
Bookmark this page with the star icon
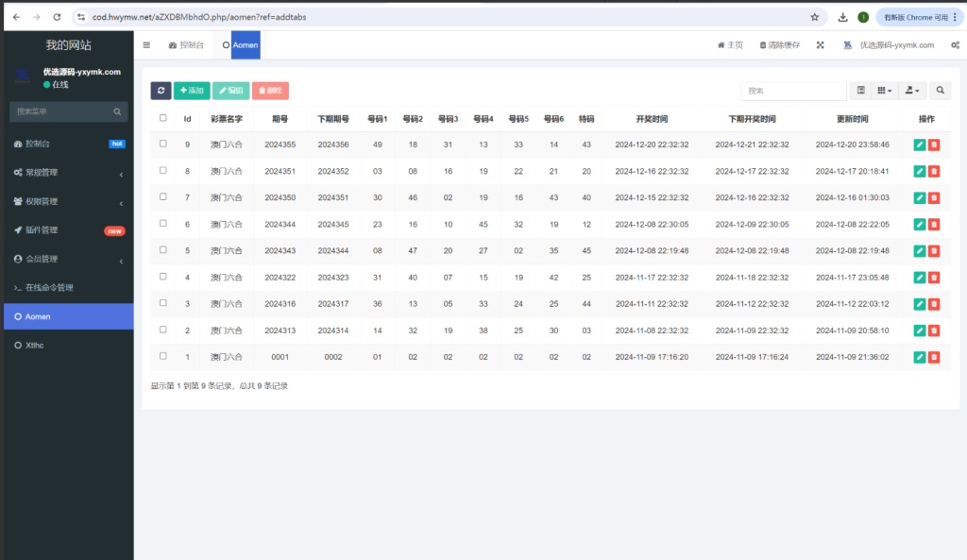click(x=815, y=17)
